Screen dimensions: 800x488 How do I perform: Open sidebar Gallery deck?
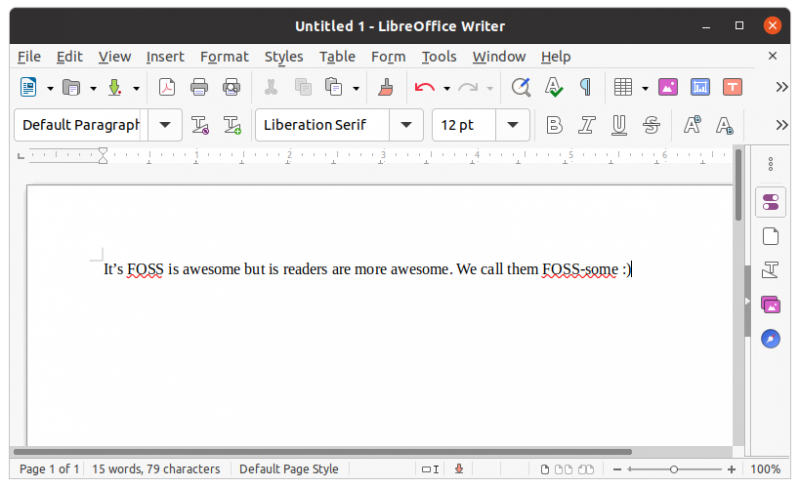[770, 305]
